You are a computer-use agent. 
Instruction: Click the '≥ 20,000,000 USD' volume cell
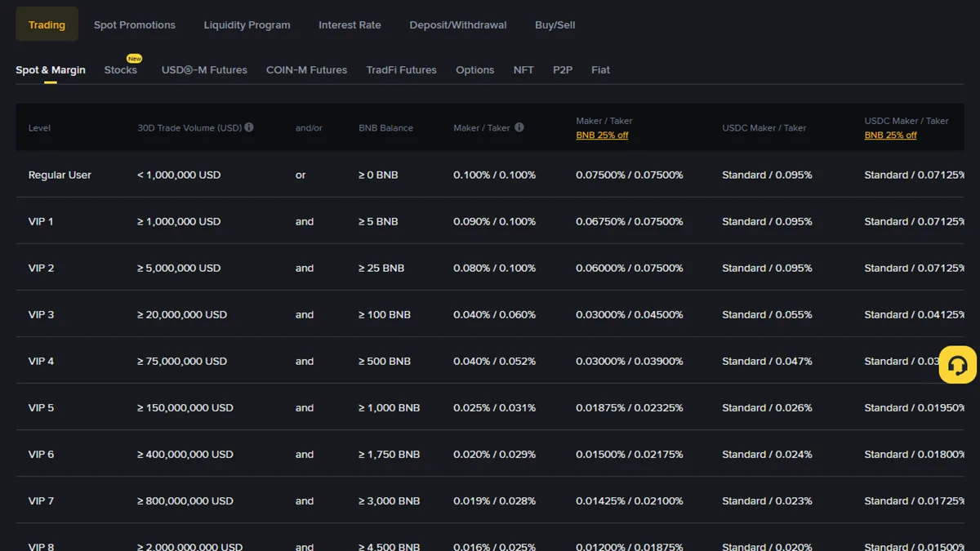182,314
